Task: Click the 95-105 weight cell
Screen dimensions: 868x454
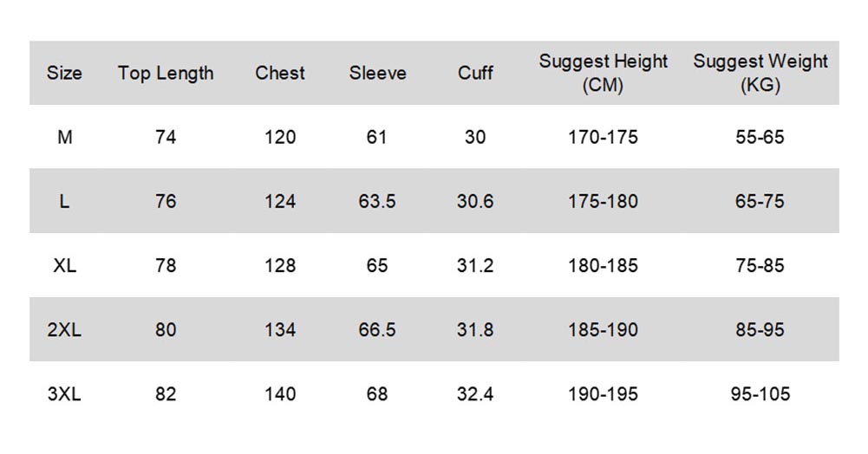Action: (760, 394)
